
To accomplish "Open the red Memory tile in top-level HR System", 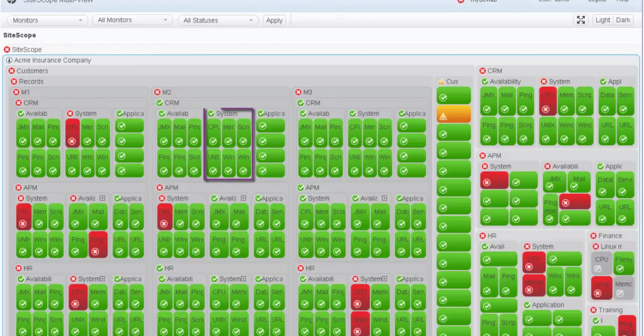I will (x=534, y=285).
